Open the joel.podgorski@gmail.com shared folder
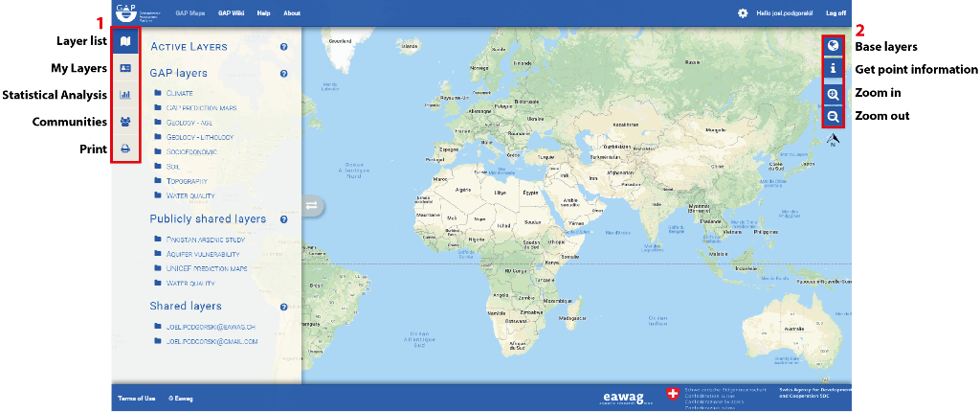 coord(206,342)
